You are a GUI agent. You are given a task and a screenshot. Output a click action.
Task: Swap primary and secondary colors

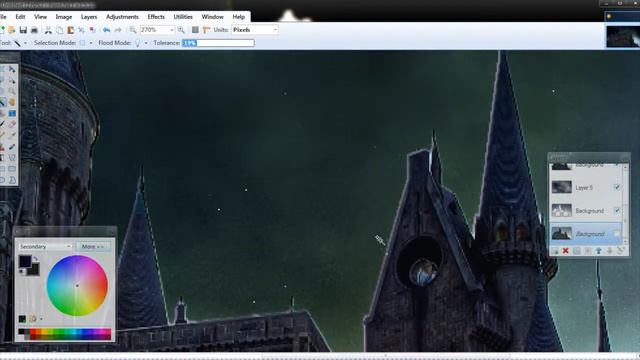36,258
